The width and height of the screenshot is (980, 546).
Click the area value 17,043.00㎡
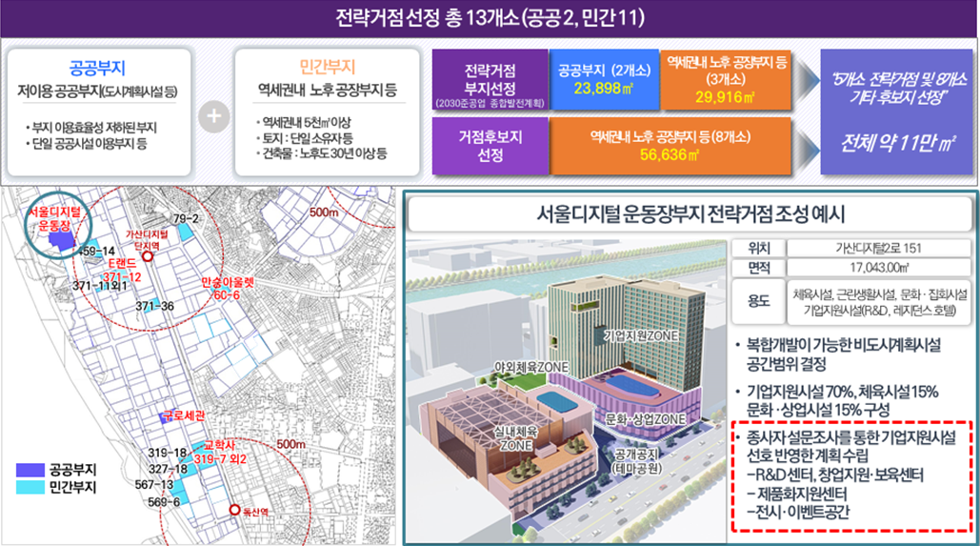click(x=879, y=269)
